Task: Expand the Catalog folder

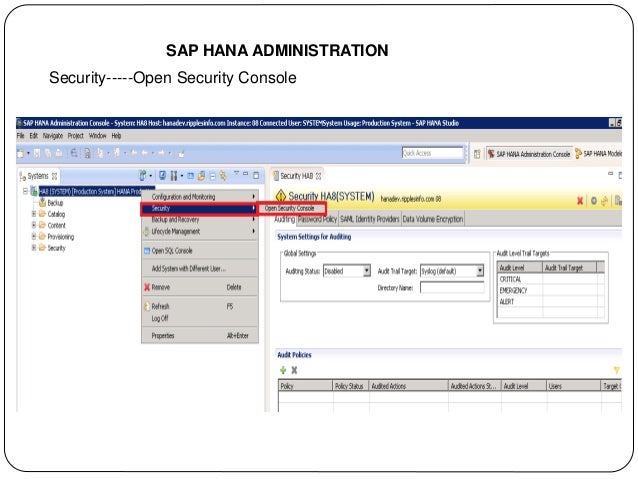Action: [34, 214]
